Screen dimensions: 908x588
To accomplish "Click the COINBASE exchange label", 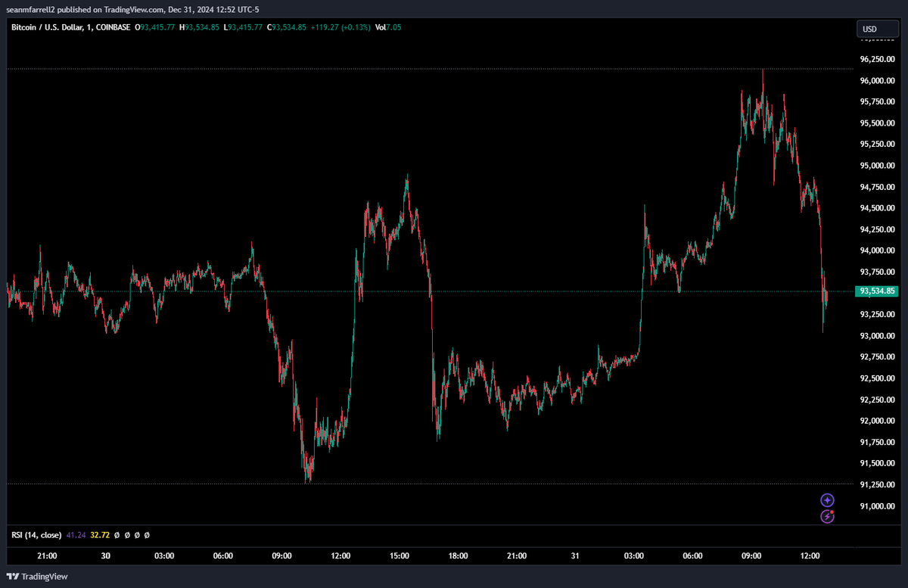I will point(112,27).
